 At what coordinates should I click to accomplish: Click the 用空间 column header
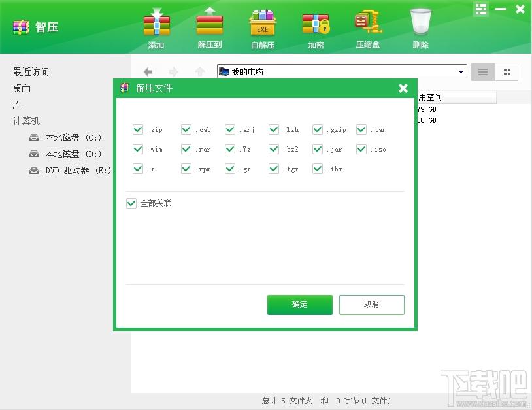(x=456, y=97)
